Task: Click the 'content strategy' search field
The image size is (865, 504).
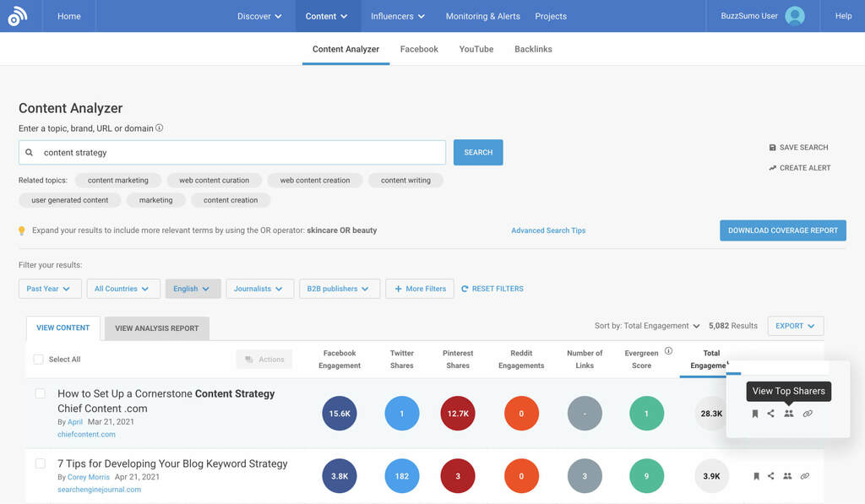Action: point(232,152)
